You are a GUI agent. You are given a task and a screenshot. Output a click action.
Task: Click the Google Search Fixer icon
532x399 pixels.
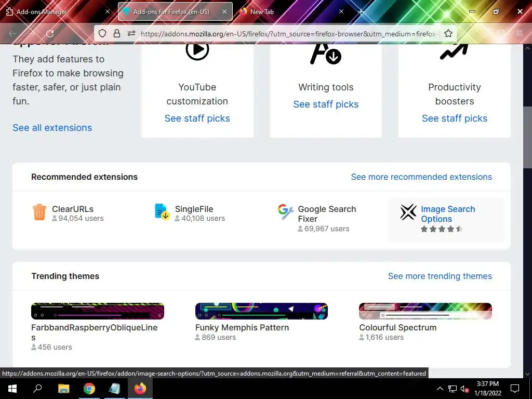click(285, 212)
